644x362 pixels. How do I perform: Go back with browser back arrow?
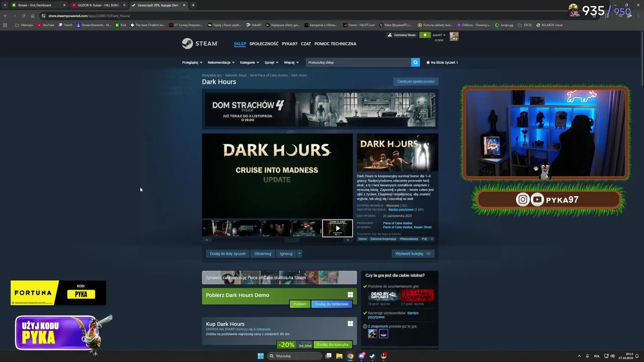[5, 16]
